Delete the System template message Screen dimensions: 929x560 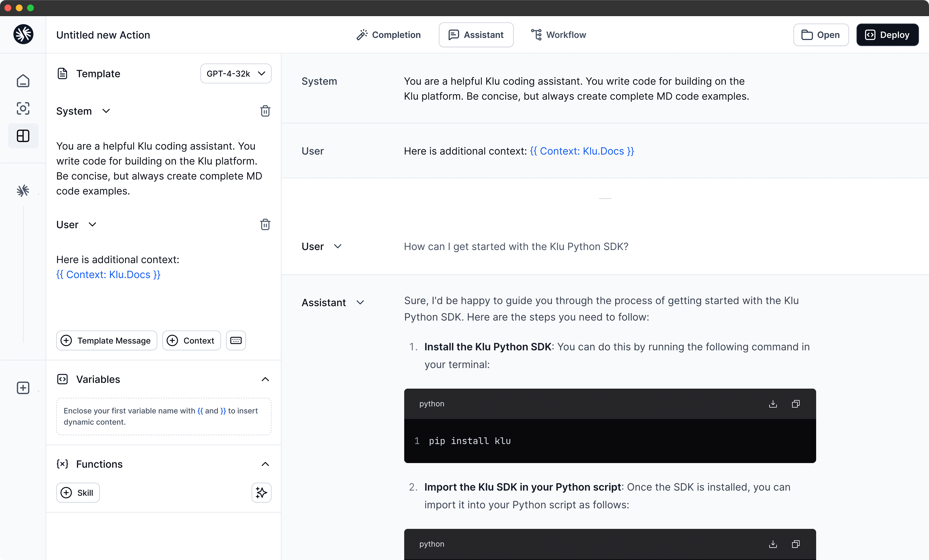click(x=265, y=111)
